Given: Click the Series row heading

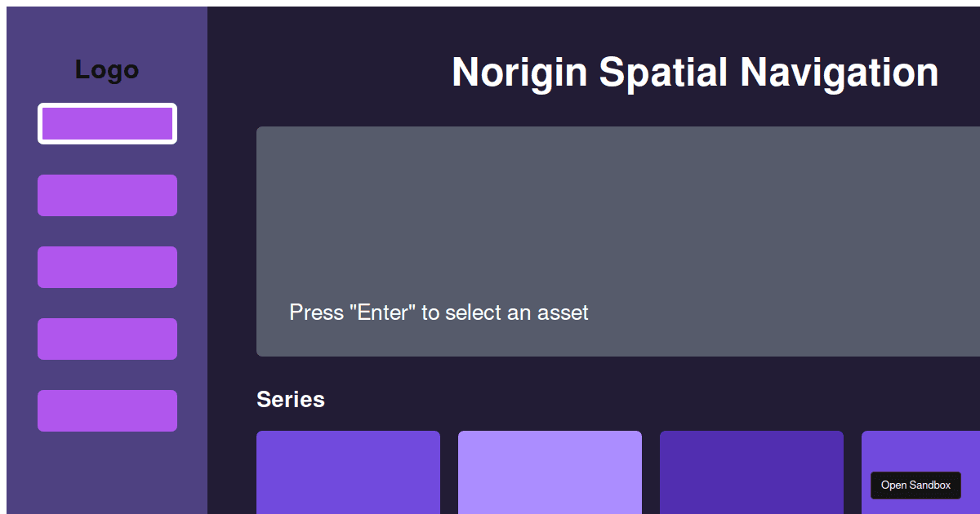Looking at the screenshot, I should 291,400.
